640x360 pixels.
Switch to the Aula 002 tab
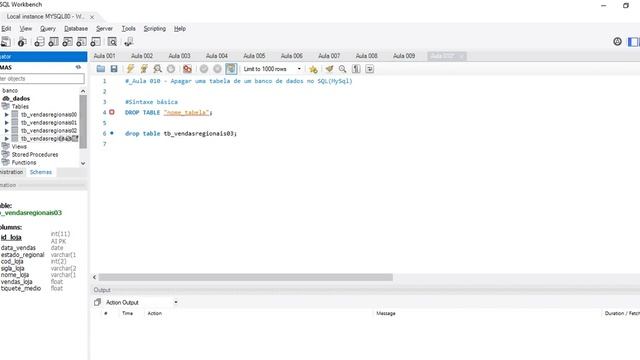(x=142, y=56)
